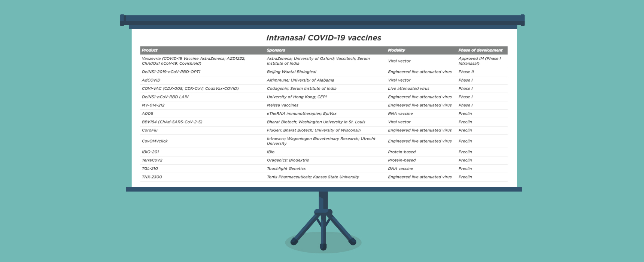Click the MV-014-212 product name

click(x=153, y=105)
